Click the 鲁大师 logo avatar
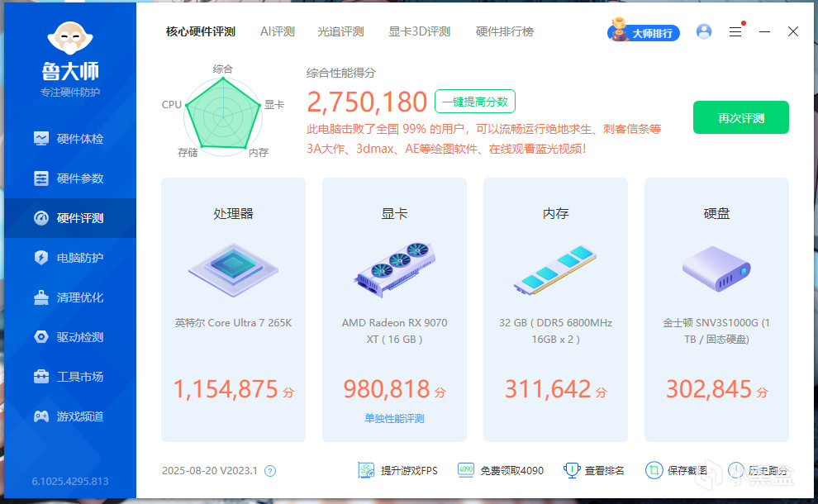 70,38
